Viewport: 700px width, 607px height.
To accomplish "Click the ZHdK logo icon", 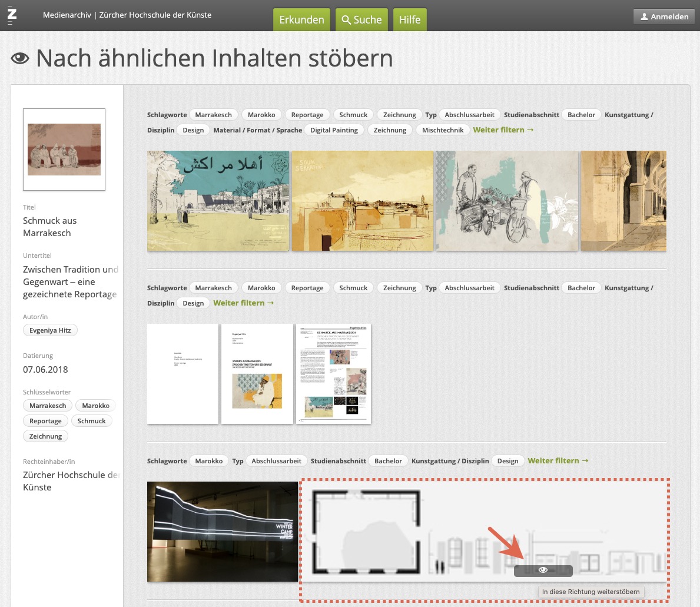I will point(12,15).
